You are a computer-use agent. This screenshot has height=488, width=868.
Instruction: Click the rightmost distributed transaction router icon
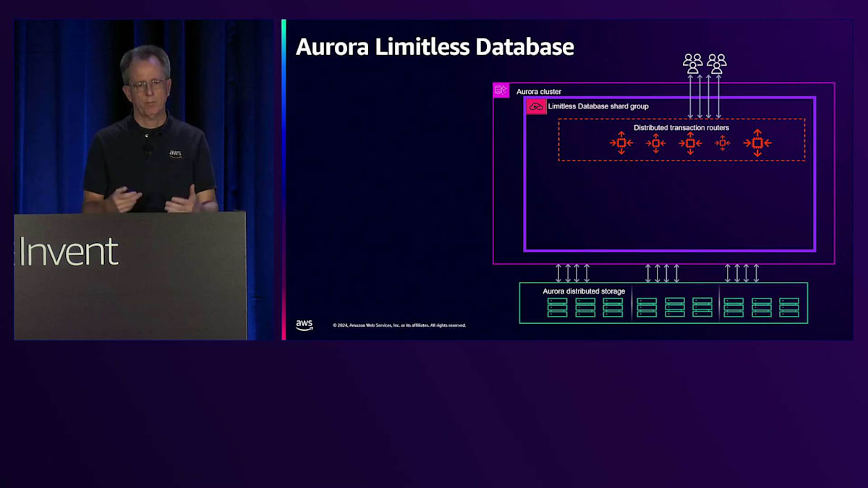coord(757,143)
